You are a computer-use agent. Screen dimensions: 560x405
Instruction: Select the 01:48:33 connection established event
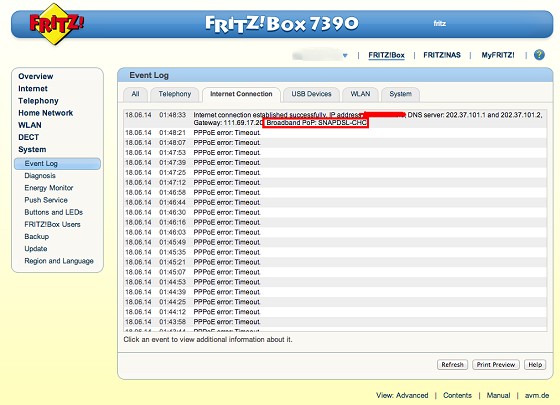click(x=335, y=119)
